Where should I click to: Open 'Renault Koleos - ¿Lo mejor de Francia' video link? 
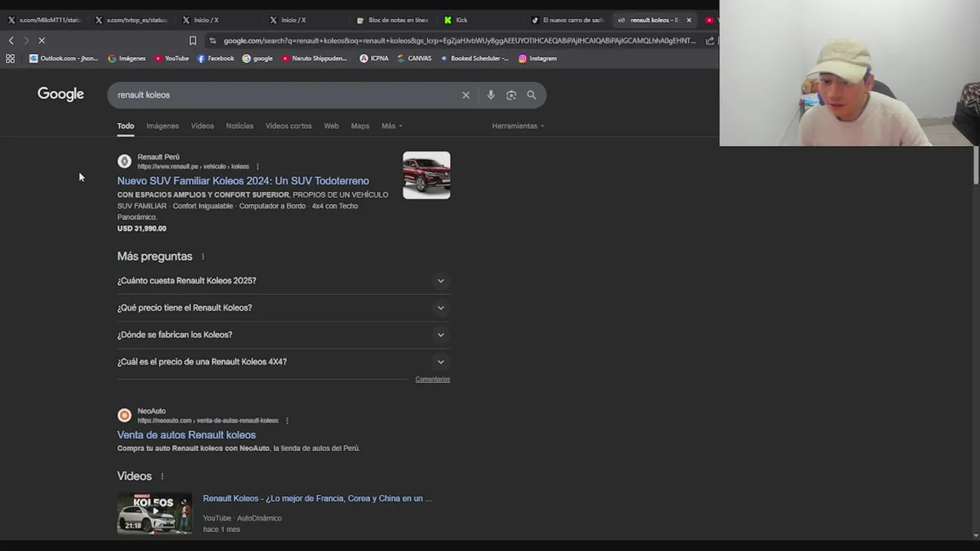(317, 498)
